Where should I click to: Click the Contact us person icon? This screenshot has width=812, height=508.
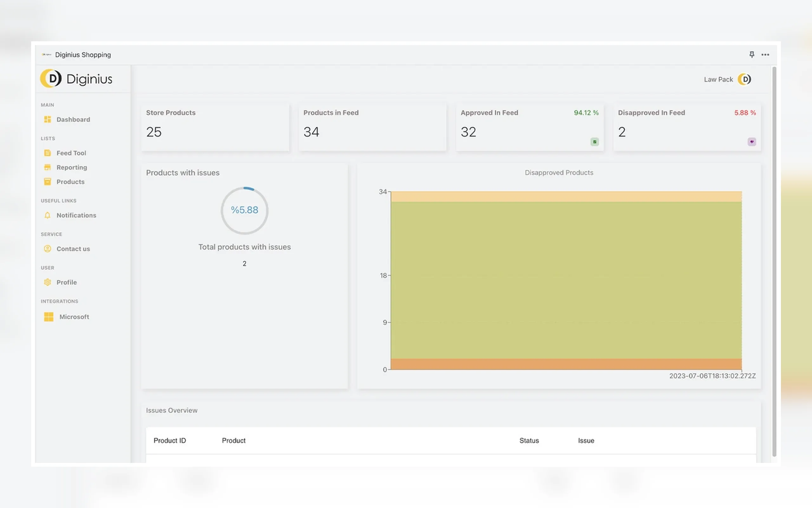pos(48,249)
